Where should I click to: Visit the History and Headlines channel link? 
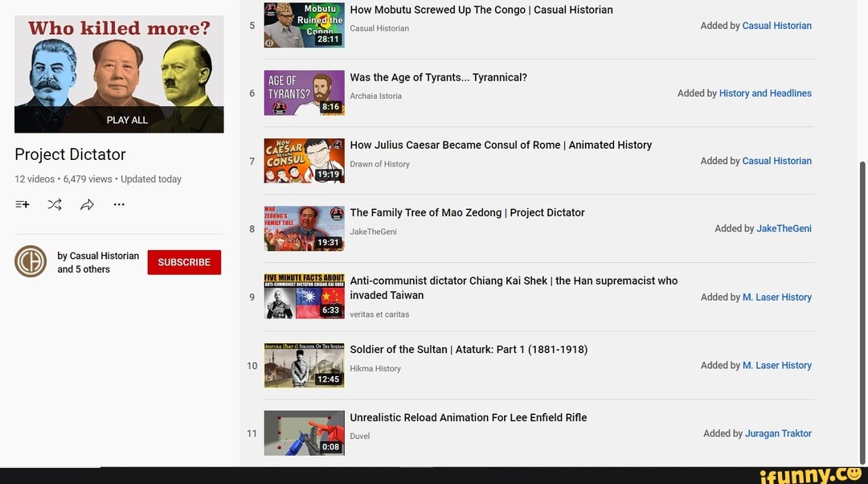tap(765, 93)
